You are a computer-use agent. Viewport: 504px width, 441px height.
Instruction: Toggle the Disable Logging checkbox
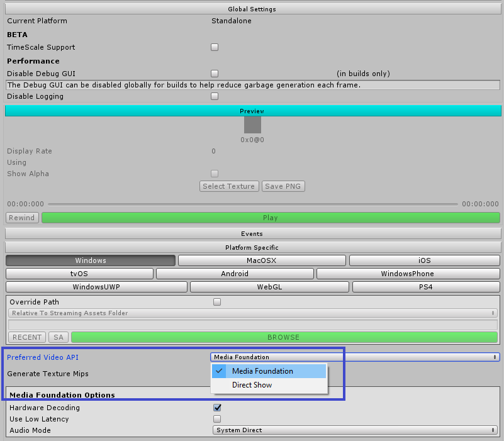214,96
